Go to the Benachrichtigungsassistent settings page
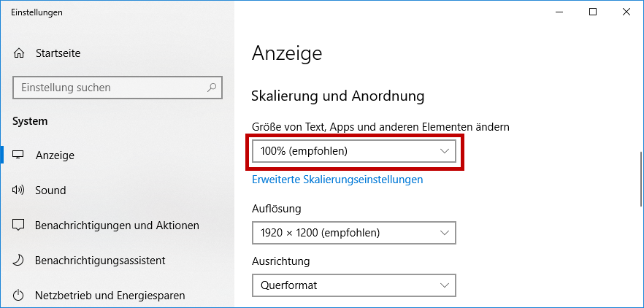Viewport: 644px width, 308px height. point(100,261)
